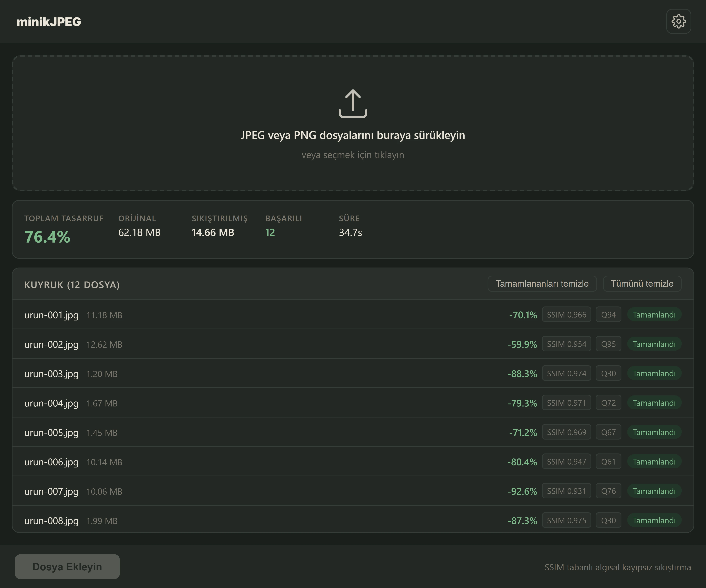Click the -70.1% savings value
The height and width of the screenshot is (588, 706).
(x=523, y=315)
